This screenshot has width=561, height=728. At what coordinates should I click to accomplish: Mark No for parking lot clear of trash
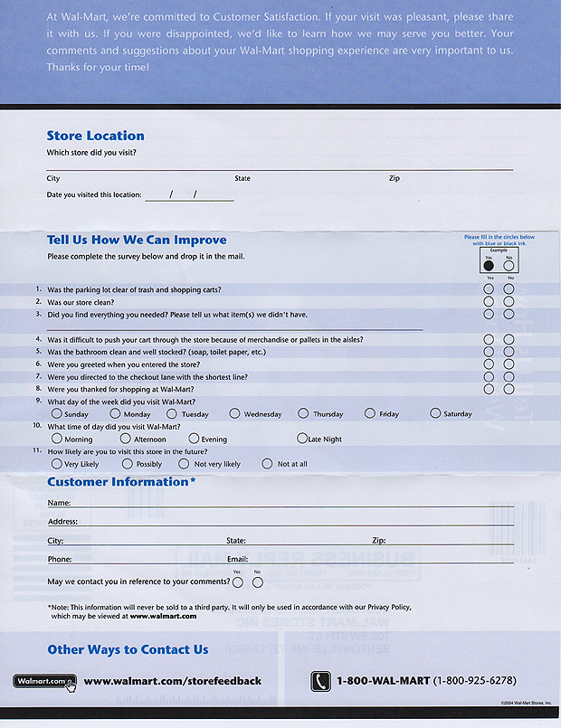pos(509,288)
